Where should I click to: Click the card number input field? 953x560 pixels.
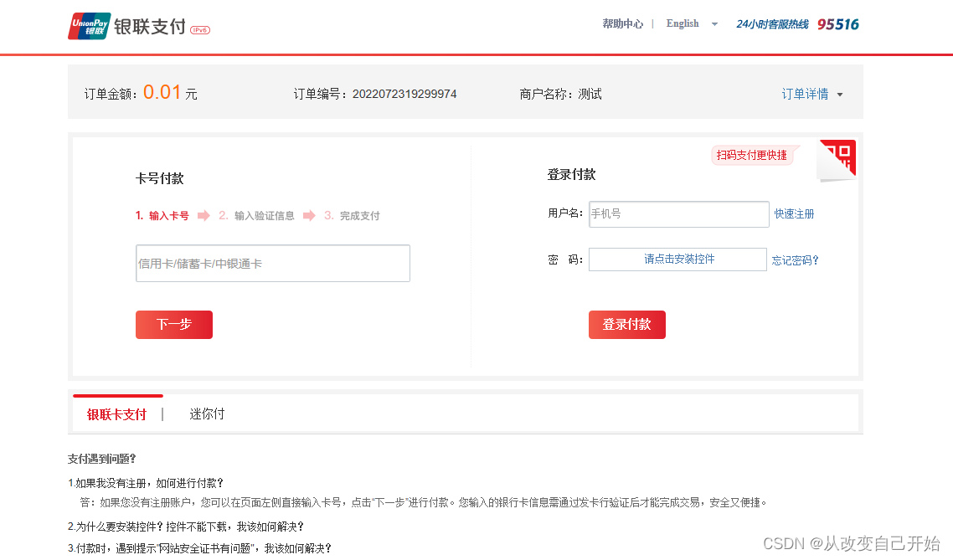point(272,263)
